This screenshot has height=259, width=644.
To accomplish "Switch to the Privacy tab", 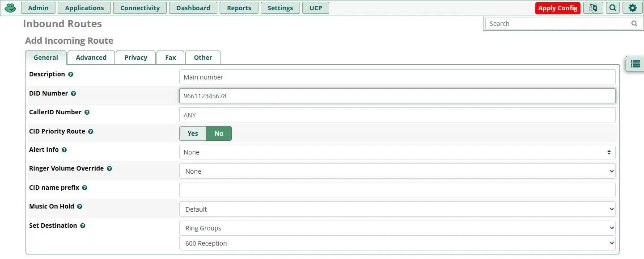I will [x=136, y=58].
